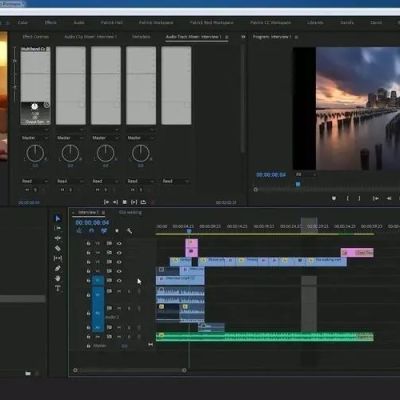Toggle Loop in the Audio Track Mixer
This screenshot has height=400, width=400.
pos(143,202)
